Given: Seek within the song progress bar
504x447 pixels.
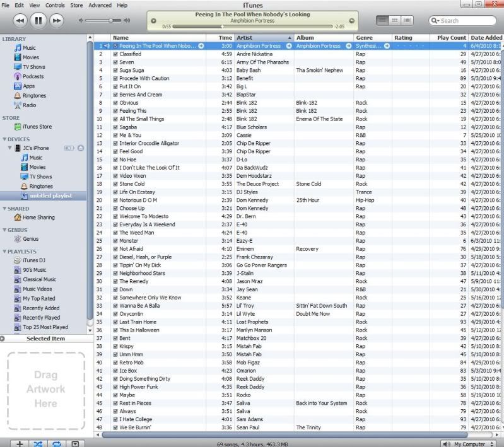Looking at the screenshot, I should click(253, 26).
